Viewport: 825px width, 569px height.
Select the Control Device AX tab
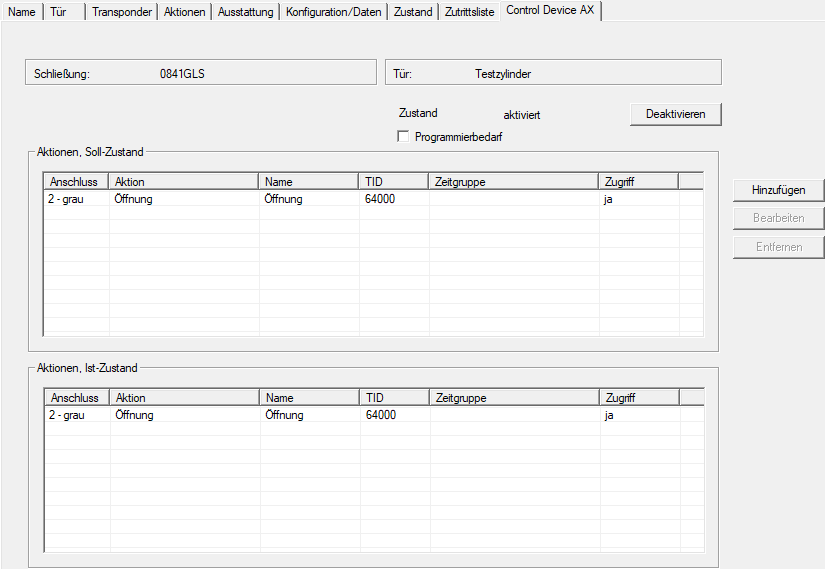pos(550,10)
